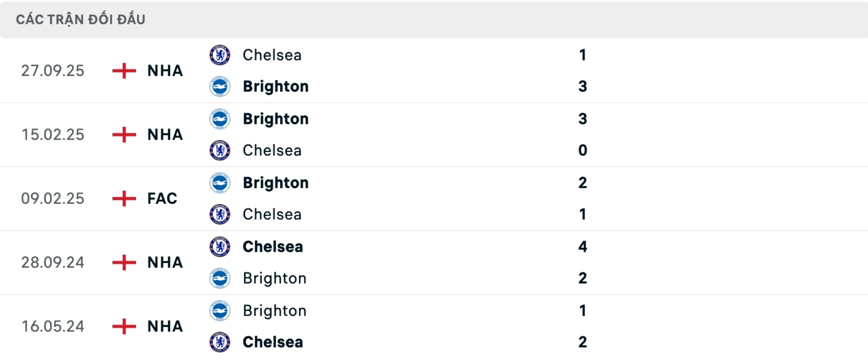Click England flag beside the FAC label
This screenshot has width=868, height=358.
click(x=124, y=198)
